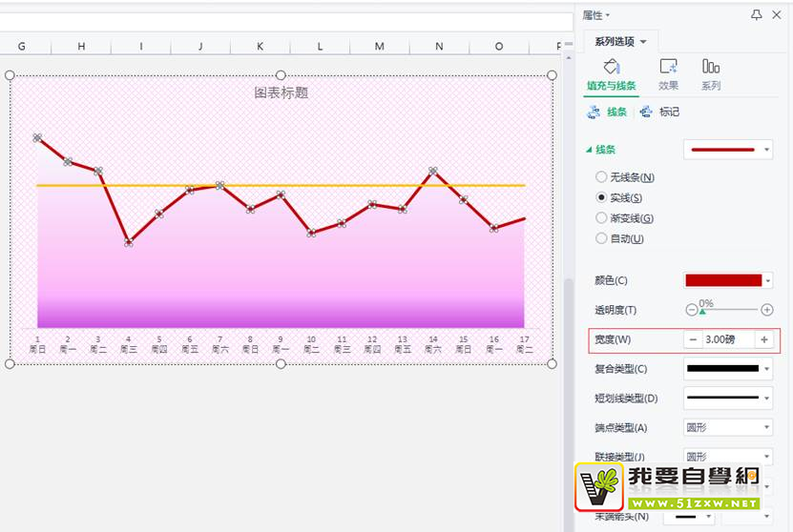
Task: Open the 颜色 red color swatch picker
Action: pyautogui.click(x=728, y=280)
